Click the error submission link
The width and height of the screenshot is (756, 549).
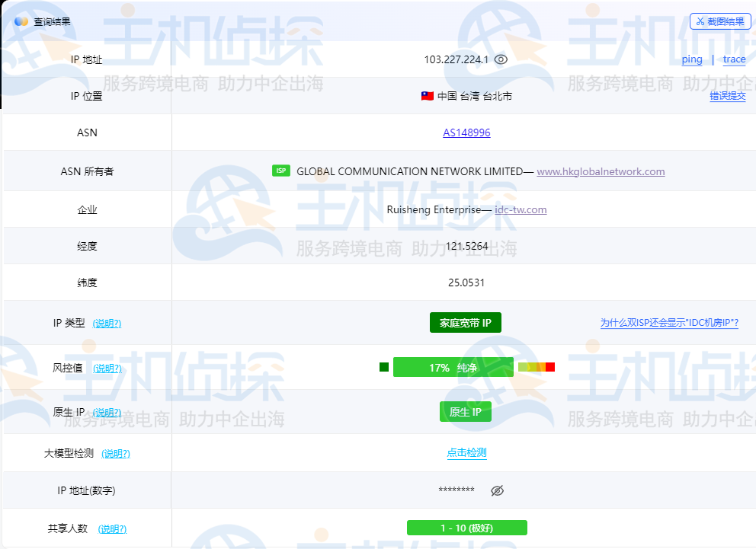tap(728, 96)
